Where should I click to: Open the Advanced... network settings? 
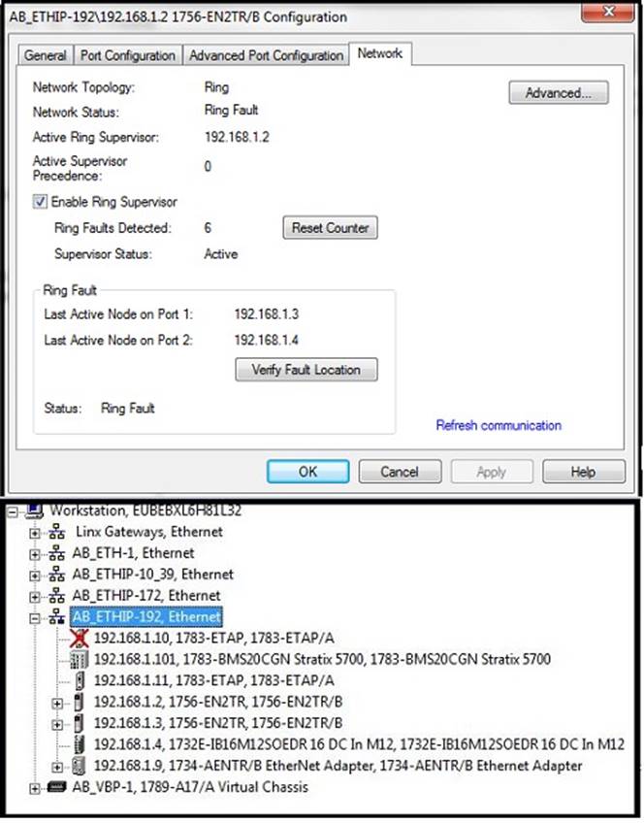coord(559,93)
